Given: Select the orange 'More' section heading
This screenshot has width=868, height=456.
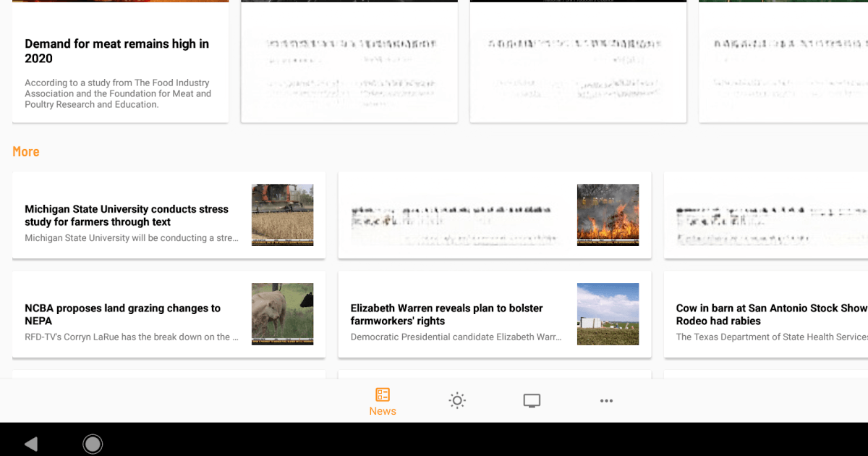Looking at the screenshot, I should click(x=26, y=151).
